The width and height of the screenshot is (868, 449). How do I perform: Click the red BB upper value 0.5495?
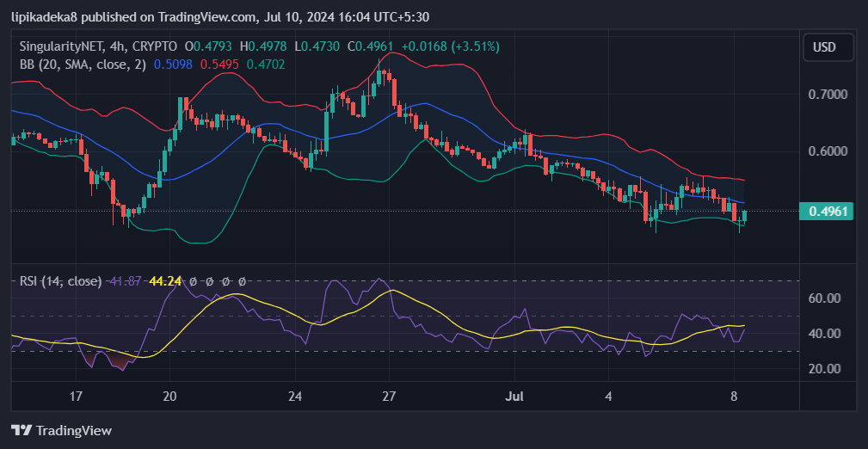(x=219, y=64)
